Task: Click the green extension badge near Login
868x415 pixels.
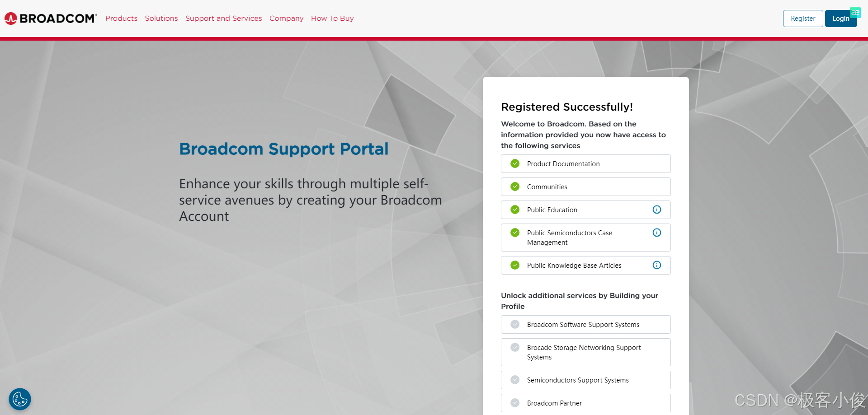Action: (x=855, y=13)
